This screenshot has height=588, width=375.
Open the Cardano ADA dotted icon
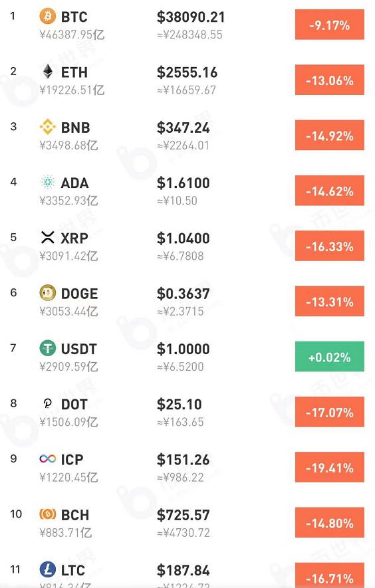coord(48,182)
